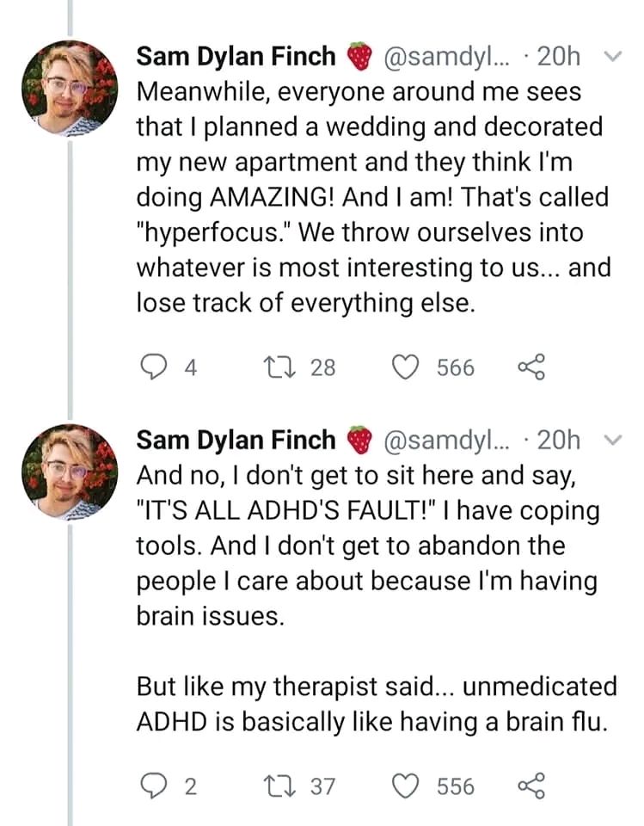Click Sam Dylan Finch's name on the second tweet
Viewport: 644px width, 826px height.
point(236,441)
